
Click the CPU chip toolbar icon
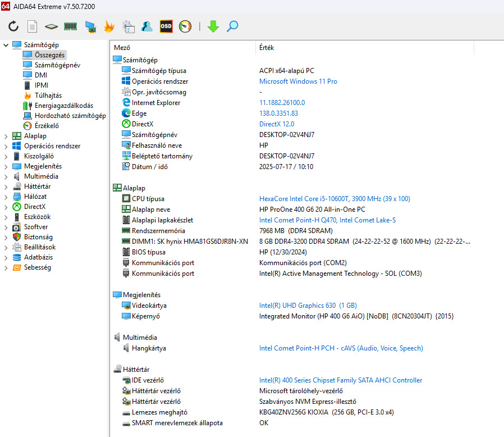pyautogui.click(x=51, y=26)
